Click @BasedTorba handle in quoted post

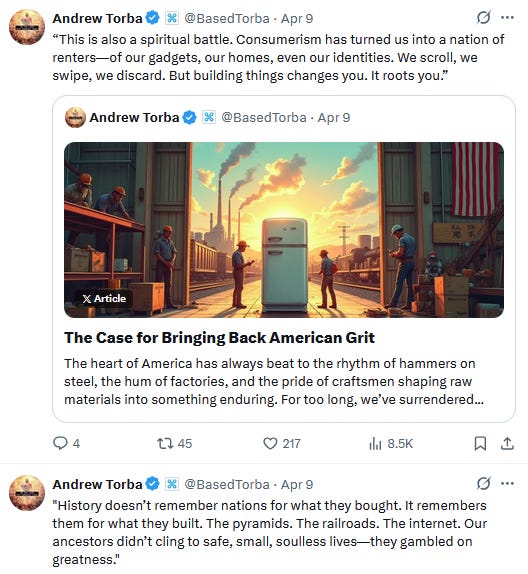(264, 118)
